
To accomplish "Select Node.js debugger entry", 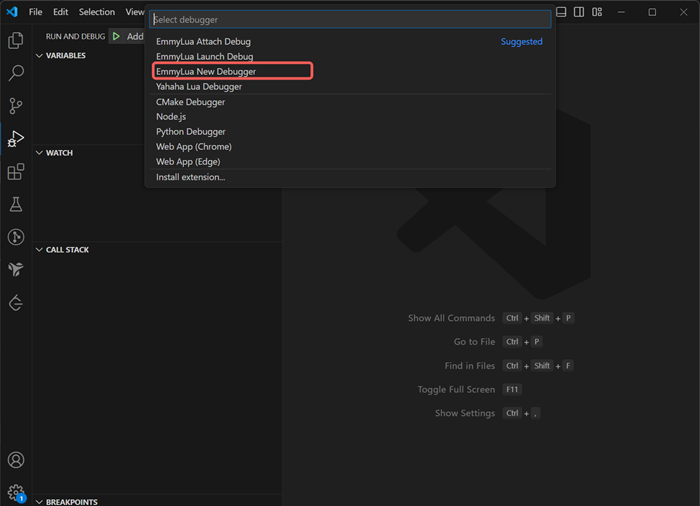I will 350,117.
